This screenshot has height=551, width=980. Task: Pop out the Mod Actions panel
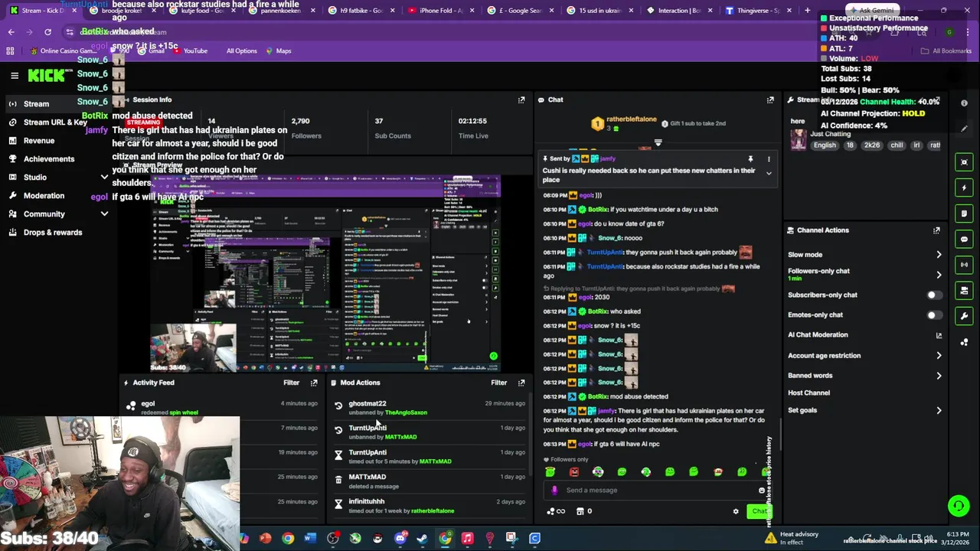[x=521, y=383]
